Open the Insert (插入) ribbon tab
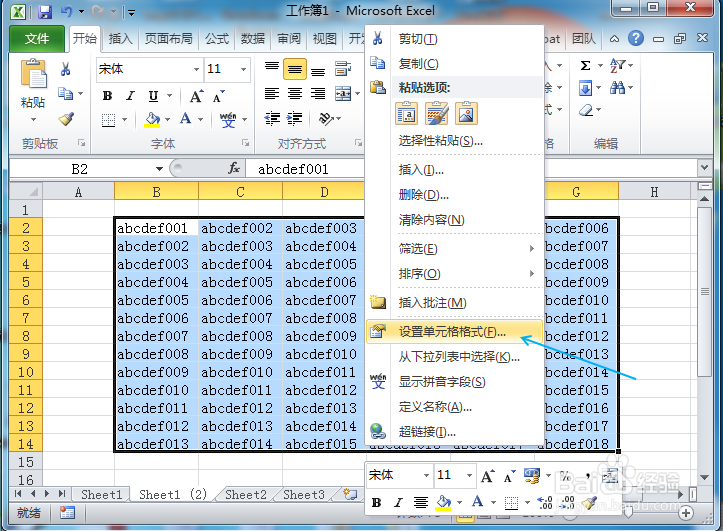This screenshot has width=723, height=531. click(x=120, y=39)
